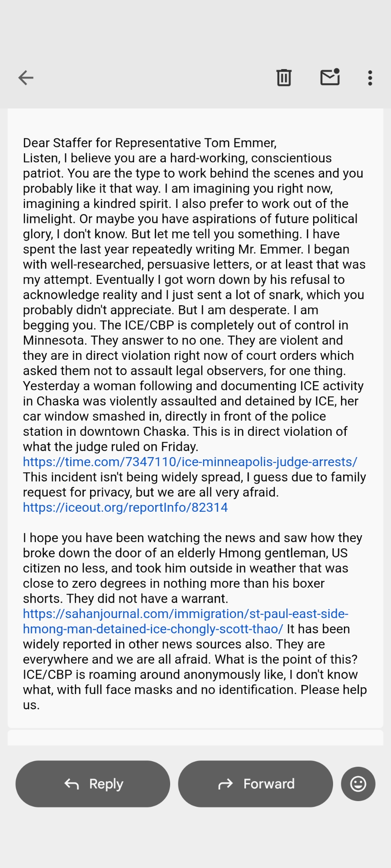The height and width of the screenshot is (868, 391).
Task: Tap the collapsed card below the message
Action: [x=195, y=738]
